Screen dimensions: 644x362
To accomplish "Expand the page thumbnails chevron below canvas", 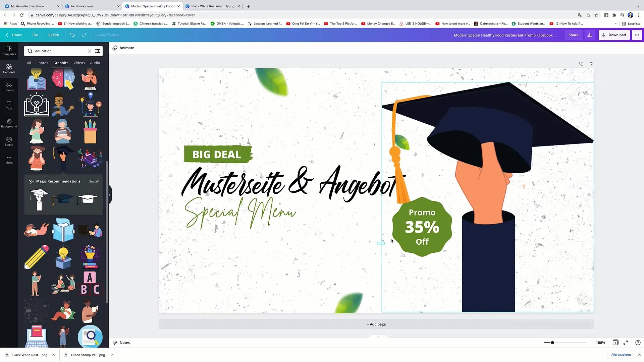I will click(x=378, y=337).
